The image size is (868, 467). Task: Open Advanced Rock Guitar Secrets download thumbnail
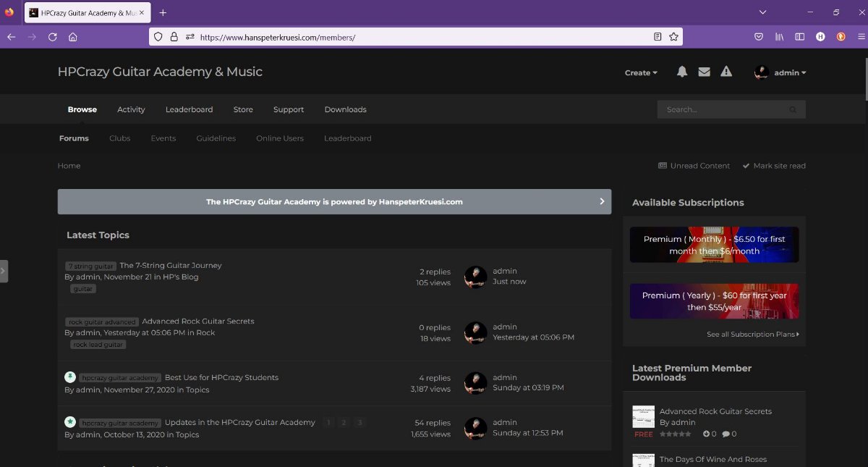643,416
